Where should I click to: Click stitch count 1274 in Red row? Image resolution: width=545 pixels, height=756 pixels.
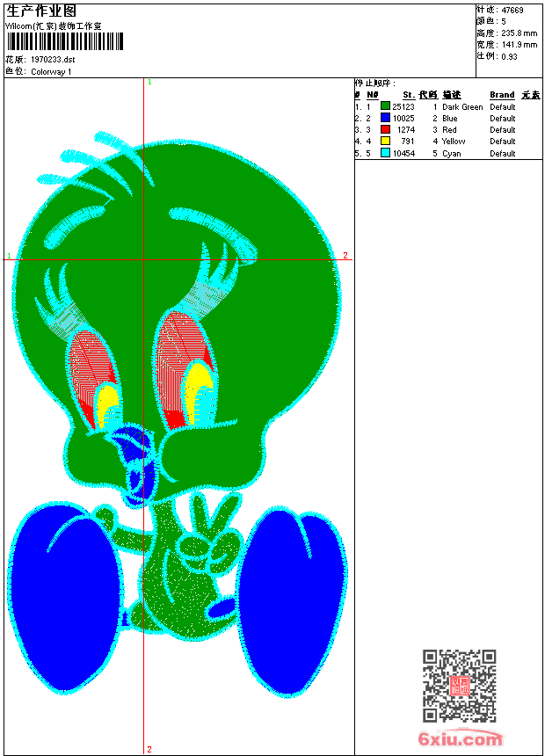(405, 130)
